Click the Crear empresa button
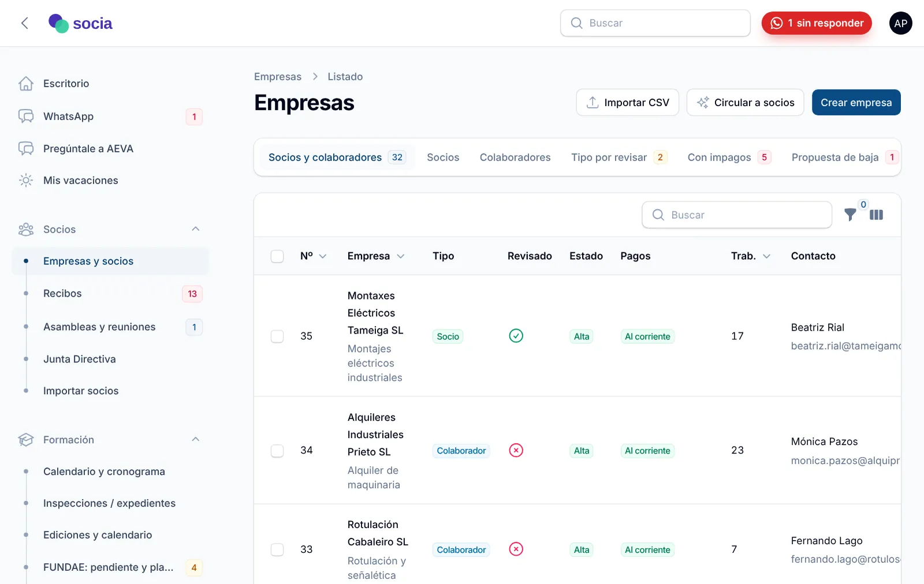Image resolution: width=924 pixels, height=584 pixels. (x=856, y=103)
